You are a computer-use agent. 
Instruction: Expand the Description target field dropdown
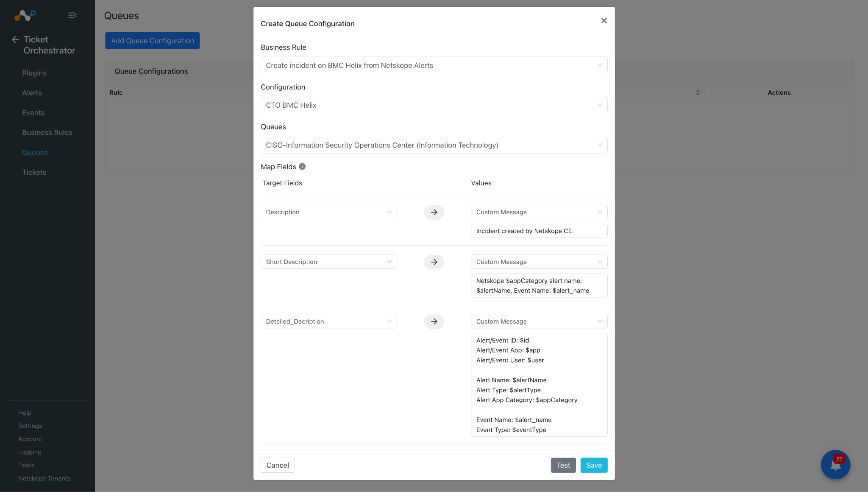[x=329, y=212]
